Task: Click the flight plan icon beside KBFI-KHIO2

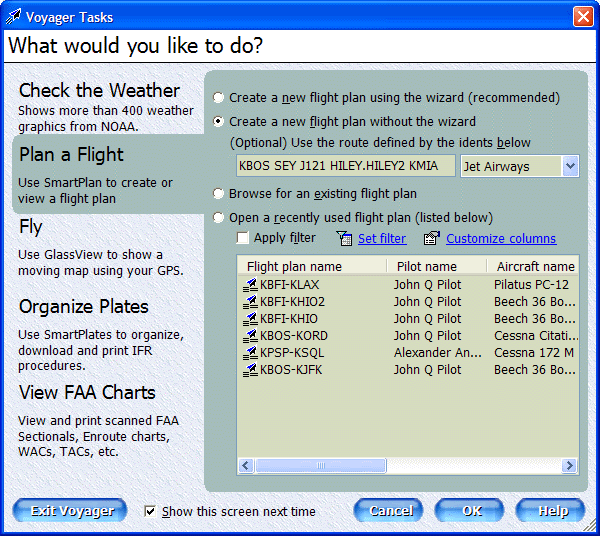Action: 251,302
